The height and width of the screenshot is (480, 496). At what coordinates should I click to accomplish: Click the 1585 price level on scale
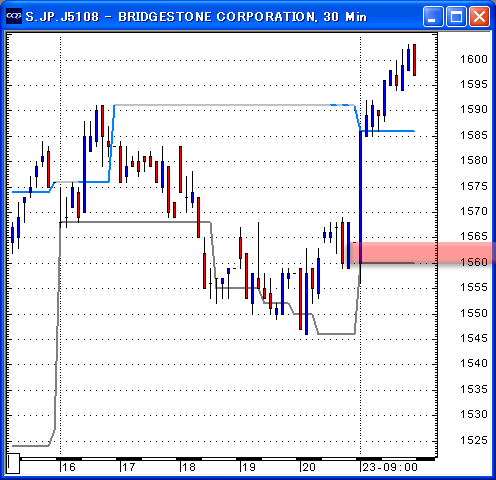(x=474, y=135)
